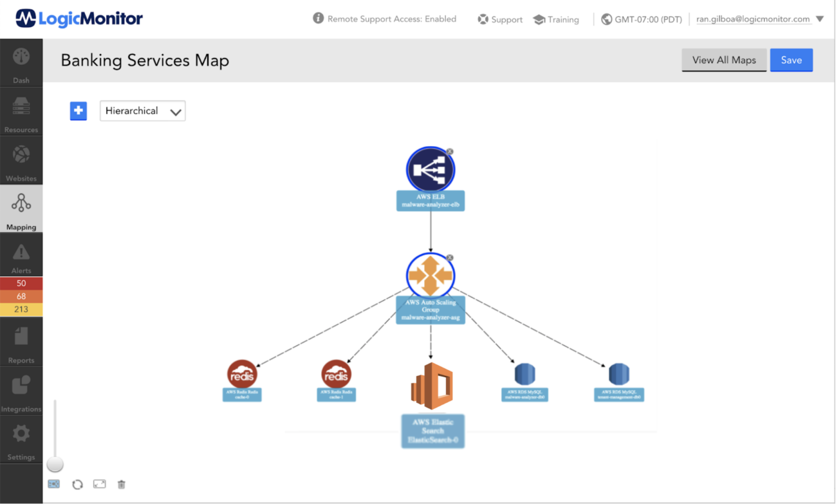
Task: Select the Dash icon in the sidebar
Action: coord(21,62)
